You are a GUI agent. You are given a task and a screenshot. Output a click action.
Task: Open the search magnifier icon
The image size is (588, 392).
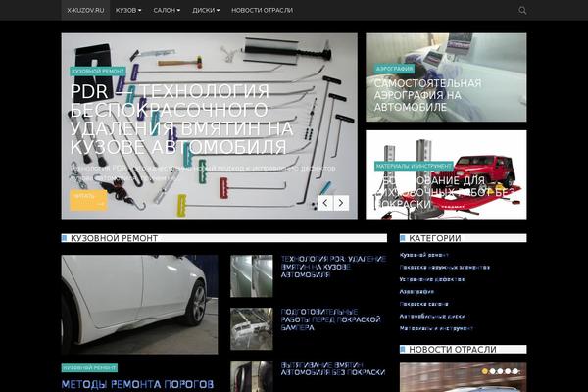point(522,11)
